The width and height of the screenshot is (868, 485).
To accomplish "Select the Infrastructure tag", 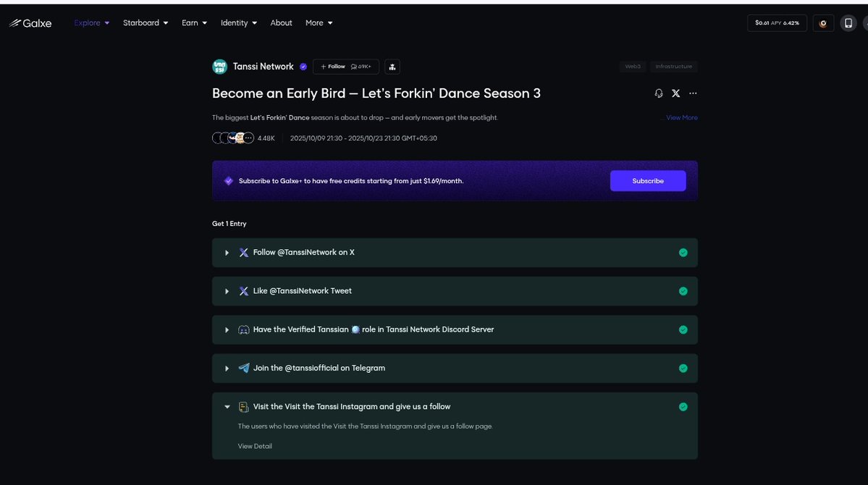I will click(x=674, y=67).
